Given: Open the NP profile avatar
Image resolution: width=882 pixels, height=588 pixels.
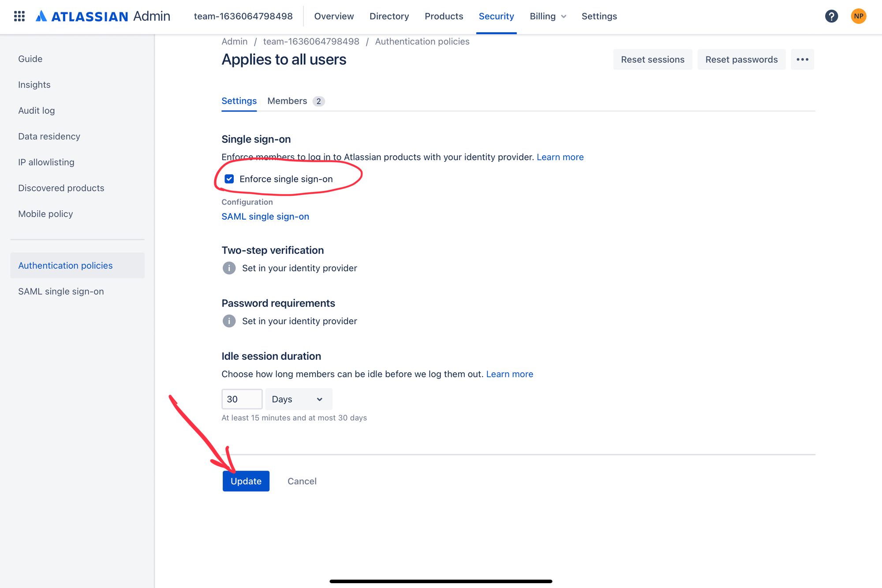Looking at the screenshot, I should point(858,16).
